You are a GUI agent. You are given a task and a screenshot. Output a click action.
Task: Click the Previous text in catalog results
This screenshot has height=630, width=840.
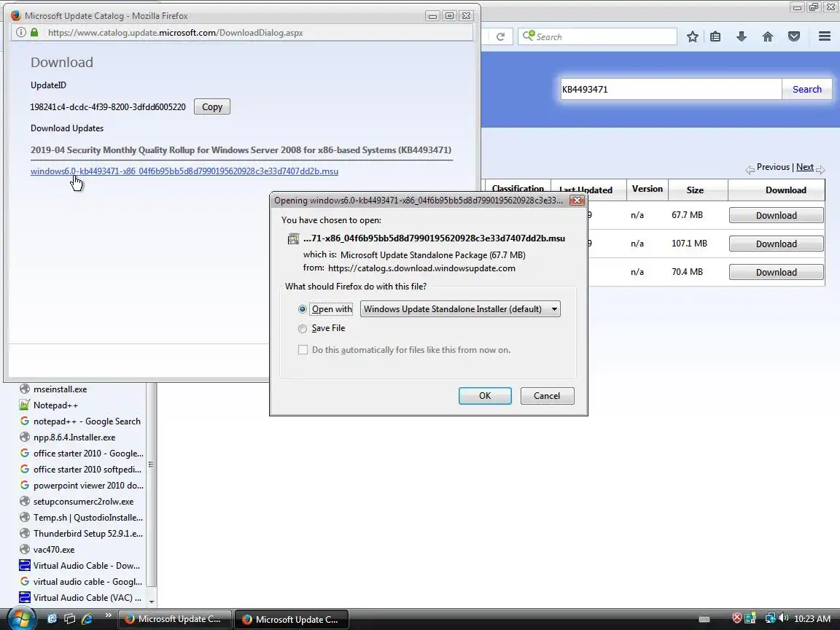point(773,167)
